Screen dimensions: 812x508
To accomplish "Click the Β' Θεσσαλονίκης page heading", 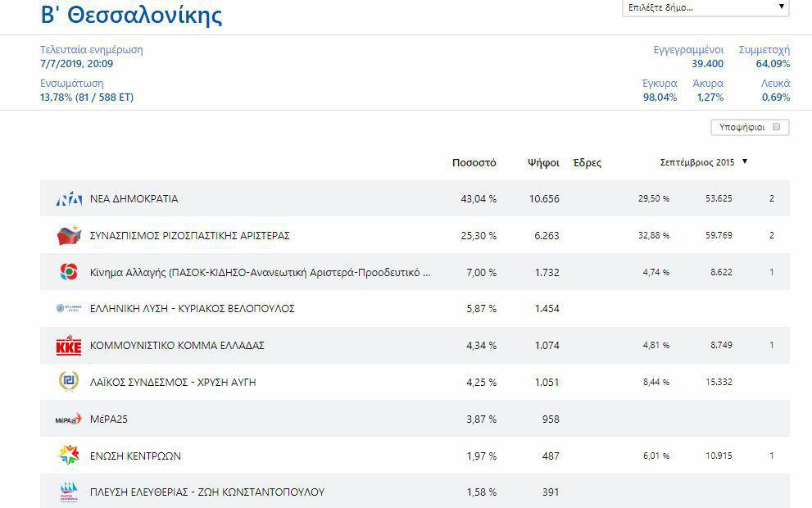I will click(131, 15).
